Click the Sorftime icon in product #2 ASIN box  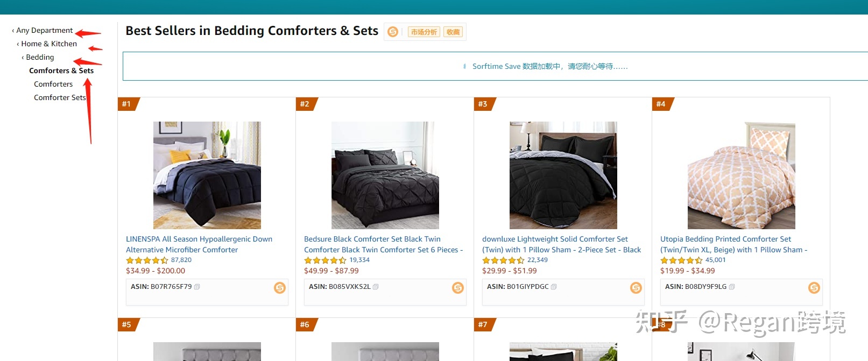pos(458,288)
